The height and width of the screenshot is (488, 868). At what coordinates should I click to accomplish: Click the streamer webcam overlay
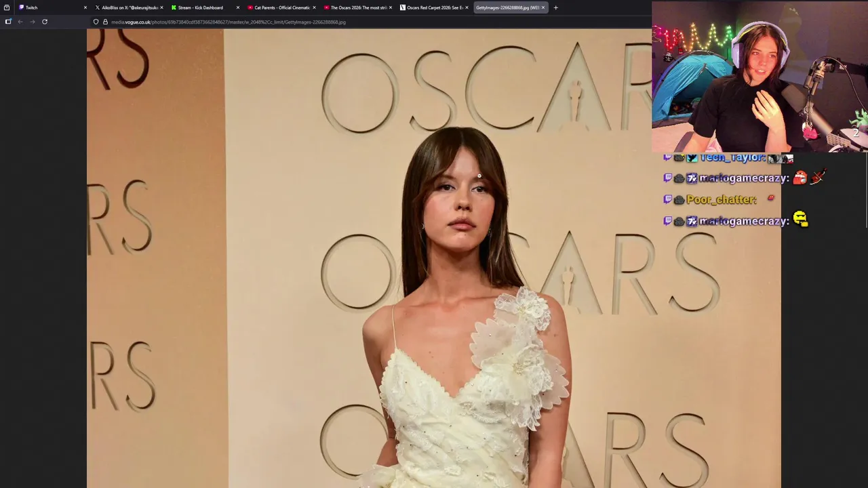[759, 77]
